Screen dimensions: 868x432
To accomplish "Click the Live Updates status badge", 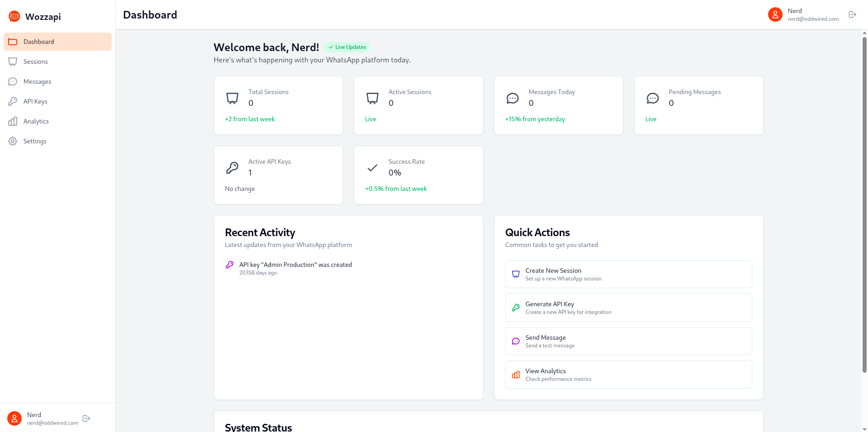I will pyautogui.click(x=347, y=47).
